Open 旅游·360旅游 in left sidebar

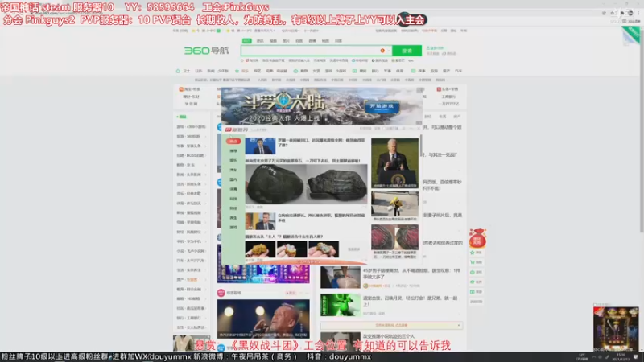(188, 136)
